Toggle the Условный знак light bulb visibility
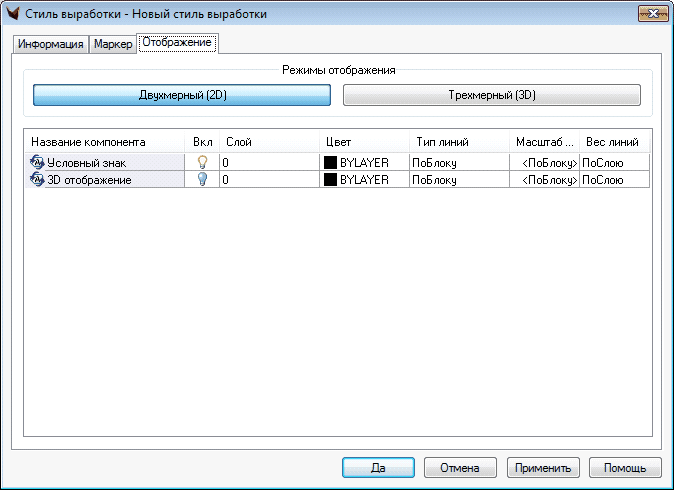 coord(202,162)
